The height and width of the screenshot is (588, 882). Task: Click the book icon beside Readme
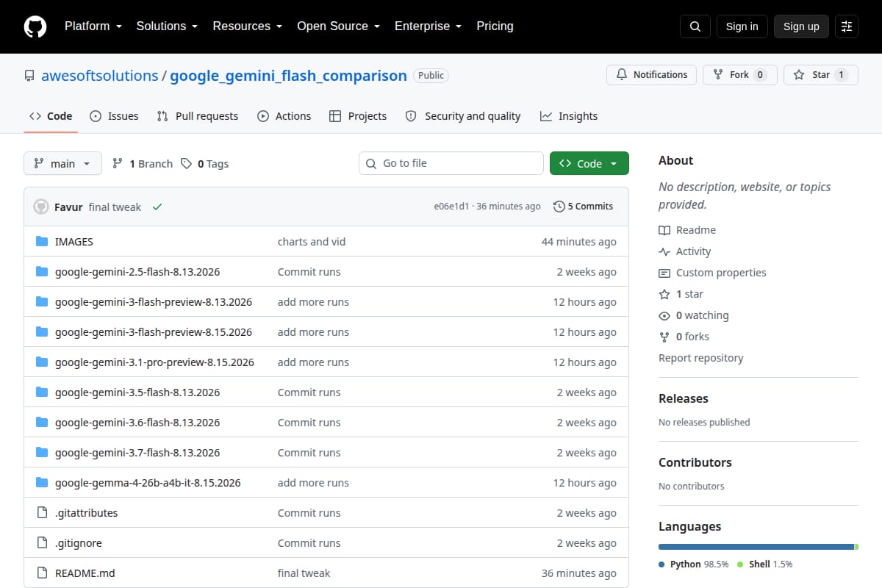pos(664,230)
